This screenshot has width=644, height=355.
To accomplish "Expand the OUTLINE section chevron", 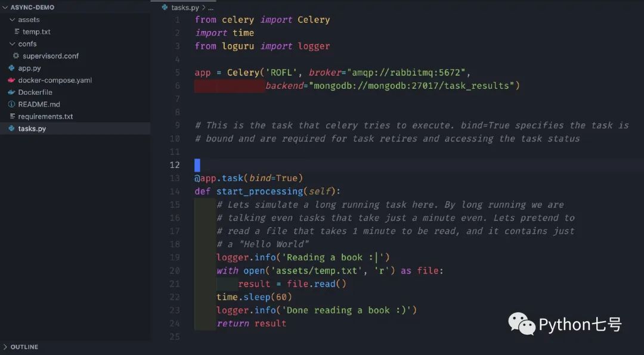I will (5, 347).
